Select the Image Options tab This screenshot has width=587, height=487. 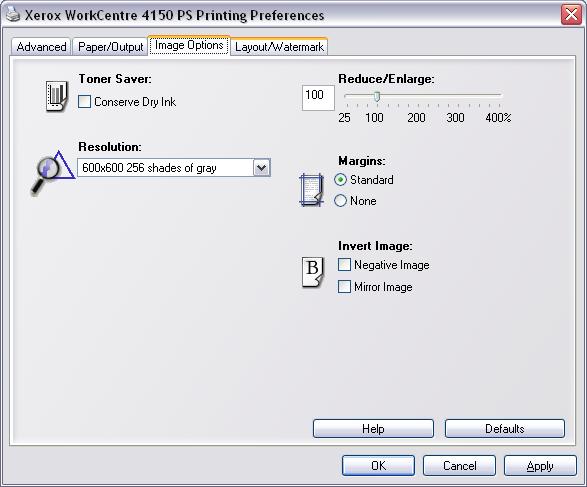pyautogui.click(x=189, y=45)
